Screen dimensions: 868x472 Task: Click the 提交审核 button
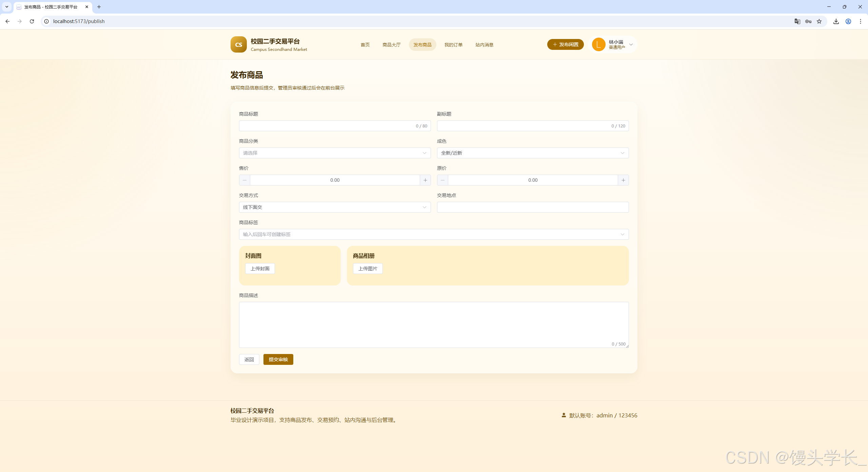(278, 359)
